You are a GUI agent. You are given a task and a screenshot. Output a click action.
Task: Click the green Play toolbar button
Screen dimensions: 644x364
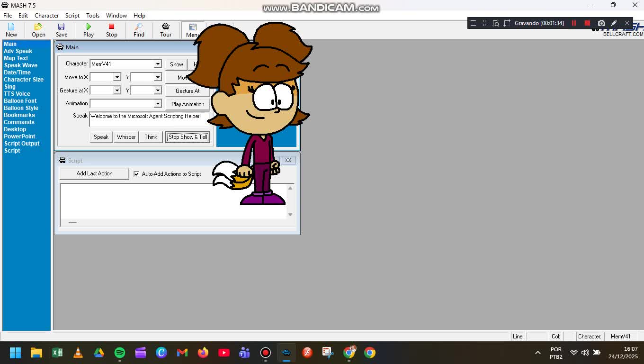tap(89, 30)
